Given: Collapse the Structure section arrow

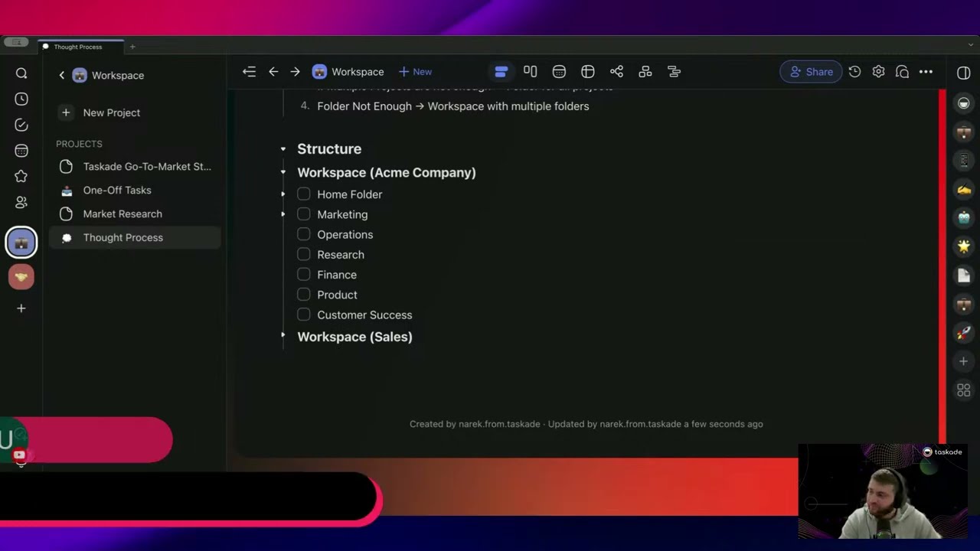Looking at the screenshot, I should point(283,149).
